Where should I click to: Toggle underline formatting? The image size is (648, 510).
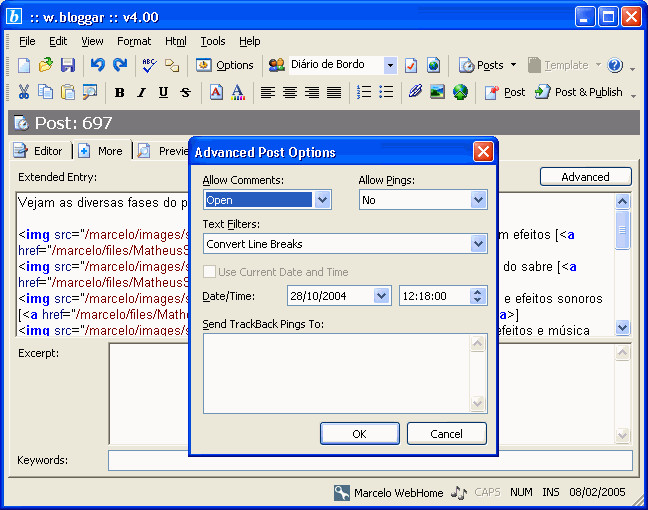164,92
